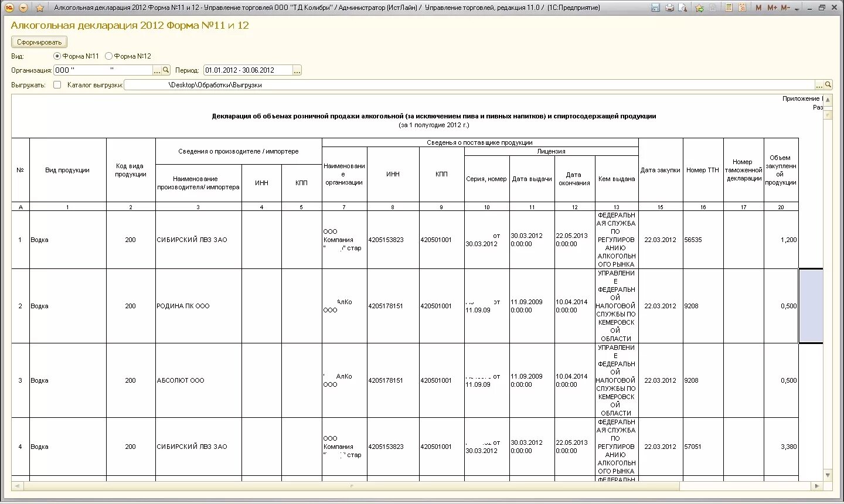Save the report using the floppy disk icon
844x504 pixels.
tap(655, 8)
